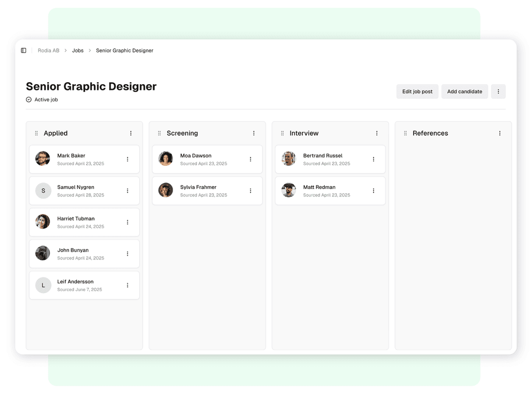The height and width of the screenshot is (394, 532).
Task: Open the References column options menu
Action: click(500, 133)
